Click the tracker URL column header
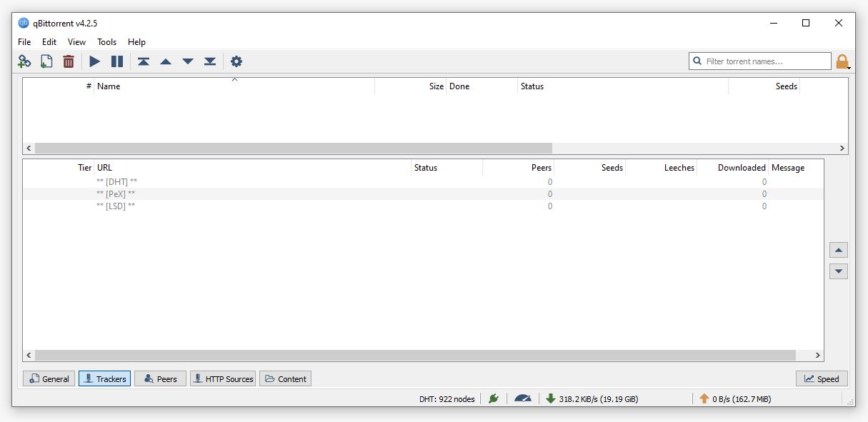This screenshot has height=422, width=868. coord(253,168)
